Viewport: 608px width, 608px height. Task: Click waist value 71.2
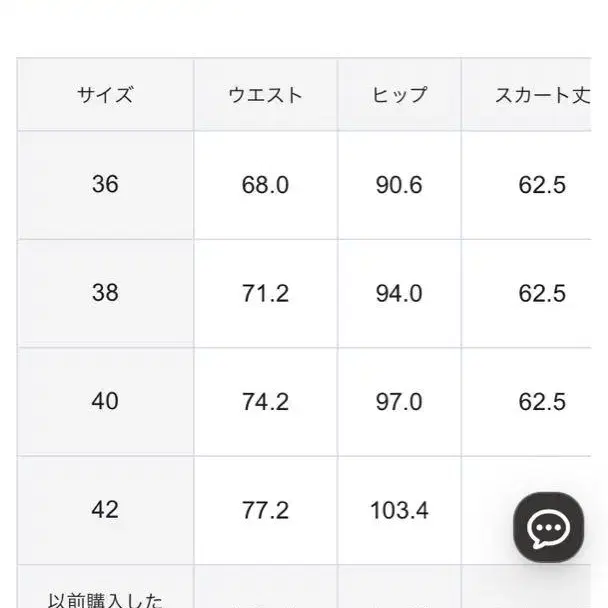click(265, 293)
